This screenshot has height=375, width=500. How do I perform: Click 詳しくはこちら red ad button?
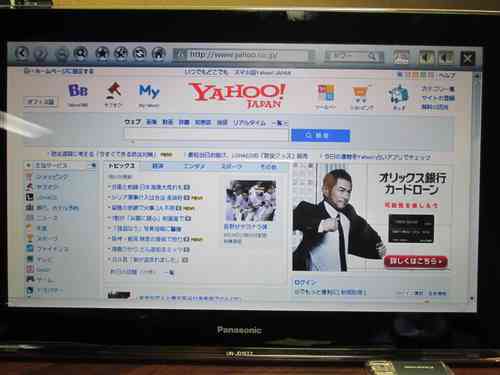coord(415,261)
